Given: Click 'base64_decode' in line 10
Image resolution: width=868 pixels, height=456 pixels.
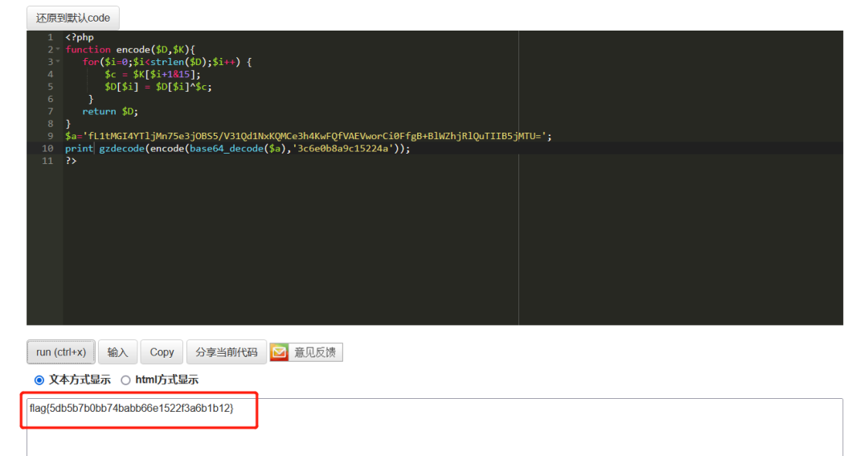Looking at the screenshot, I should 227,149.
